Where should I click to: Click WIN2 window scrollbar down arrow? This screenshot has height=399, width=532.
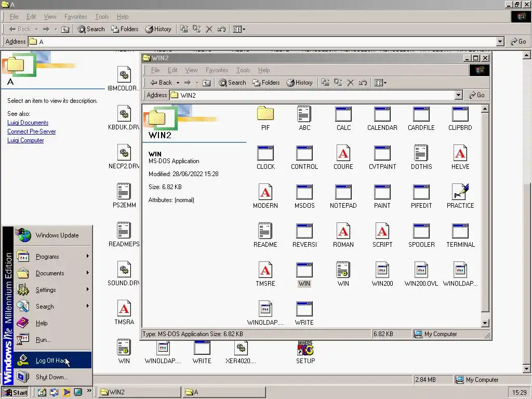485,323
